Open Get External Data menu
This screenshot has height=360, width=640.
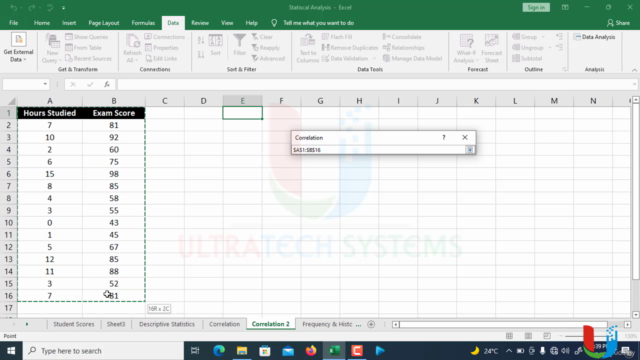coord(18,48)
